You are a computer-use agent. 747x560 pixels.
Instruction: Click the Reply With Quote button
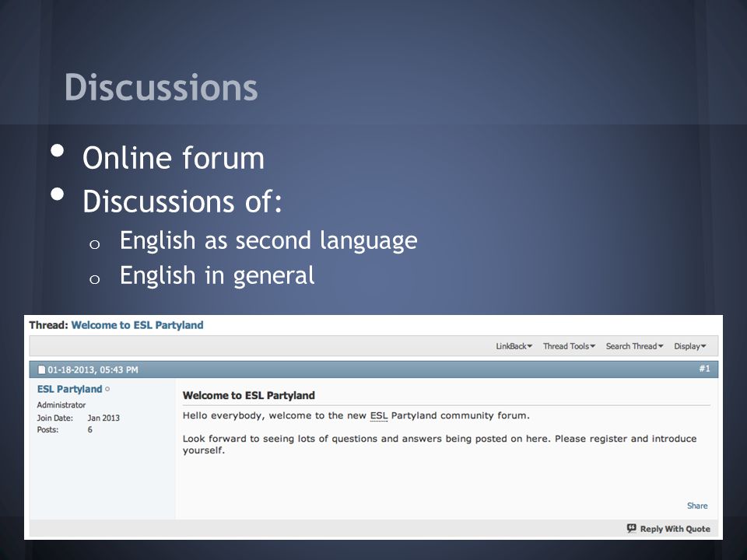[x=668, y=529]
